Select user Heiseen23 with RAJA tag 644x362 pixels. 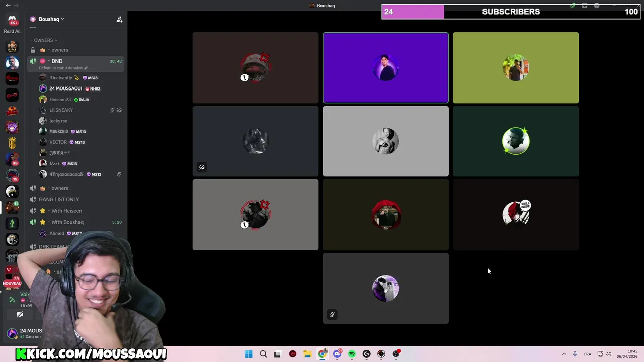[60, 100]
